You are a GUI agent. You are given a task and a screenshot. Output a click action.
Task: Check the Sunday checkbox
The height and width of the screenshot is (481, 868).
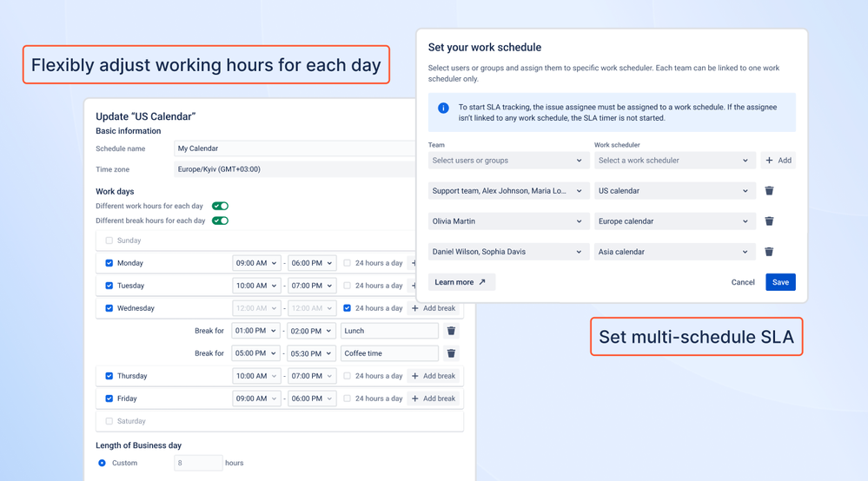[109, 240]
